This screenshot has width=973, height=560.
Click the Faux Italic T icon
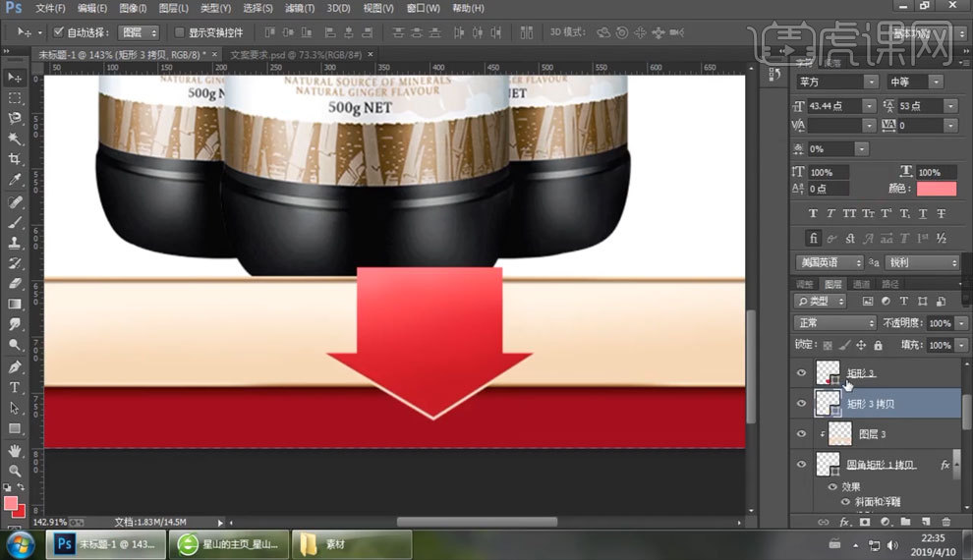tap(830, 213)
